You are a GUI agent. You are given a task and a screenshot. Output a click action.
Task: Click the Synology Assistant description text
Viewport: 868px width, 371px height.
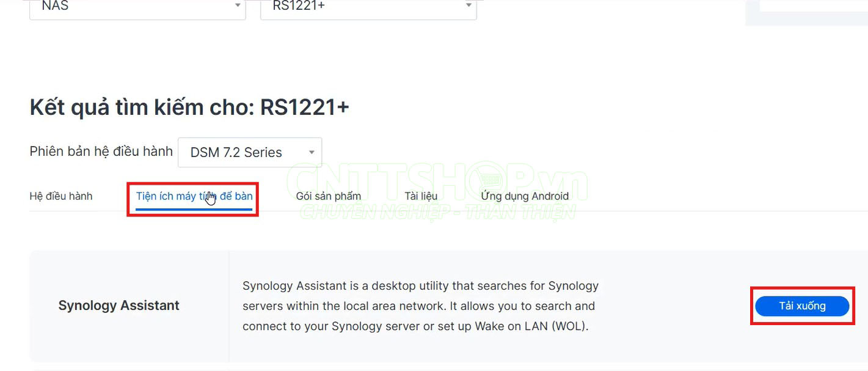[420, 306]
